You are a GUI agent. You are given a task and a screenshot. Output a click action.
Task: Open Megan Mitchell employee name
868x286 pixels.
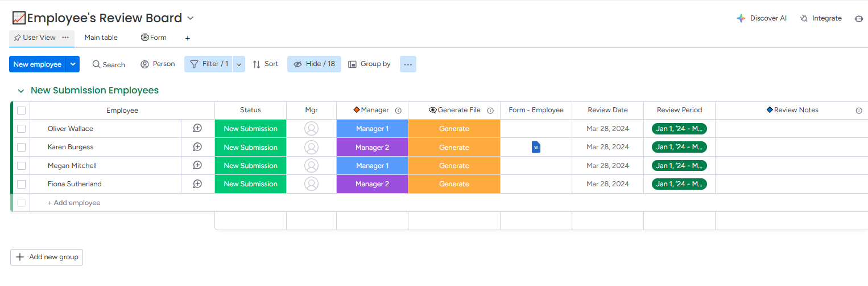(72, 166)
